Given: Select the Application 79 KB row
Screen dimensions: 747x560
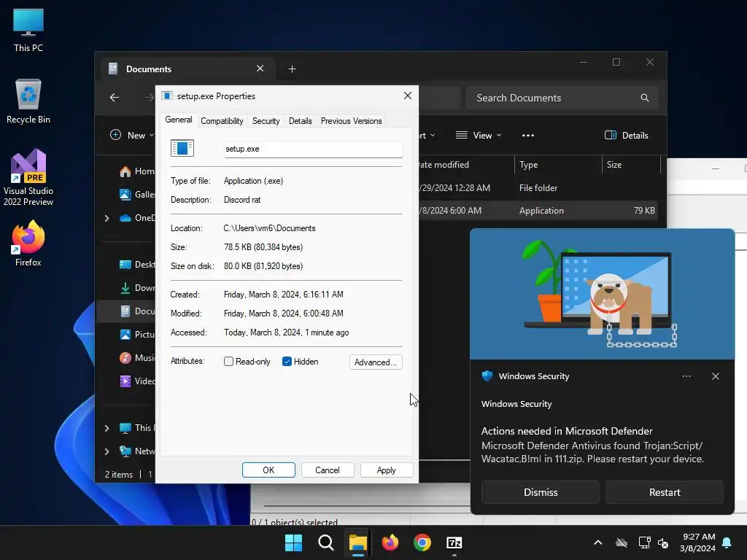Looking at the screenshot, I should click(538, 211).
